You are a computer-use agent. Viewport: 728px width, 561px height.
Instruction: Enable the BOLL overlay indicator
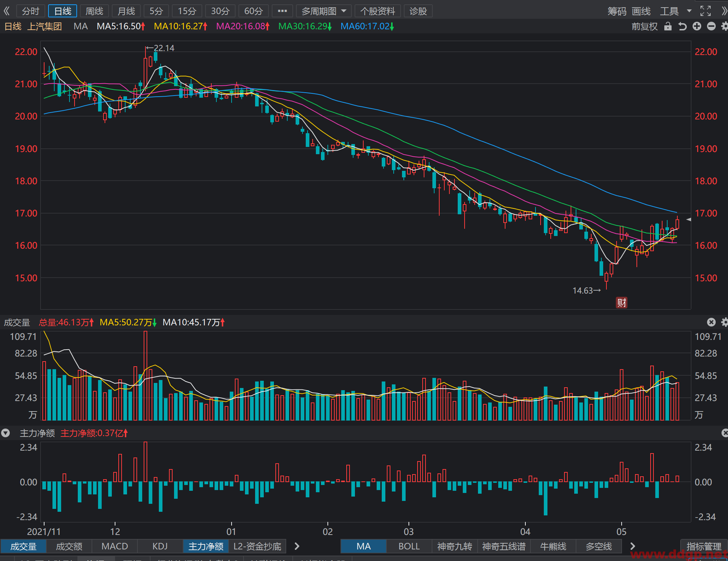point(409,546)
